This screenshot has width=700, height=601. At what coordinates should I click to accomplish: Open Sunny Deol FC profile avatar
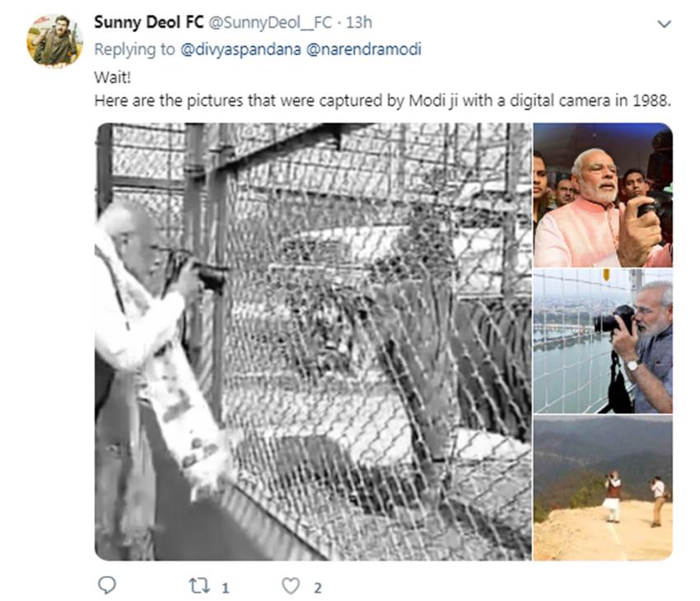point(54,40)
